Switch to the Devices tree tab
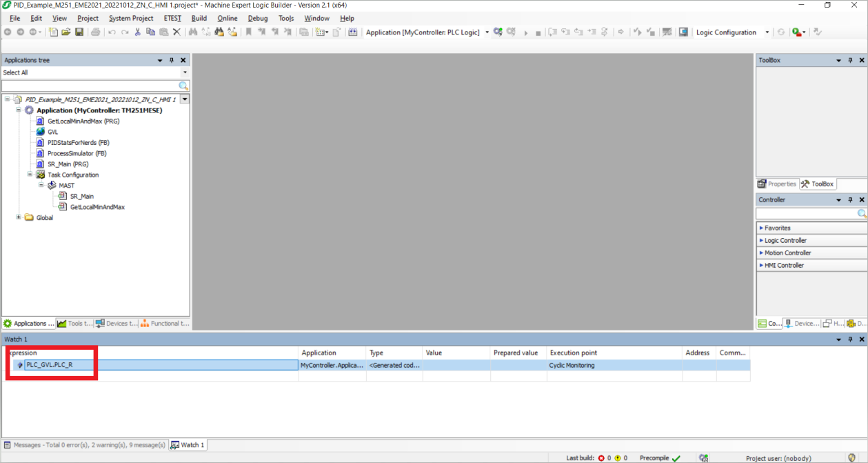This screenshot has height=463, width=868. point(116,323)
